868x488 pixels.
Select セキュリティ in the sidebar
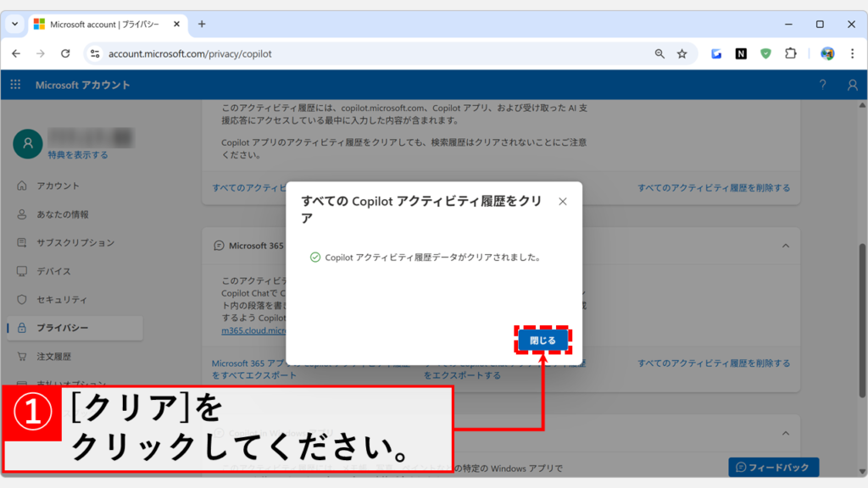(x=61, y=299)
